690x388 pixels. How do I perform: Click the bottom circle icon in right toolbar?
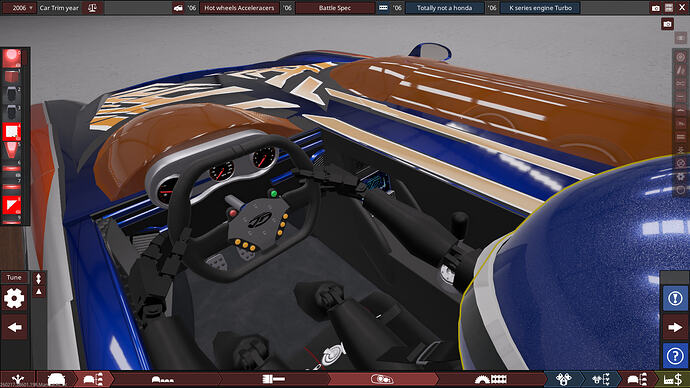680,190
